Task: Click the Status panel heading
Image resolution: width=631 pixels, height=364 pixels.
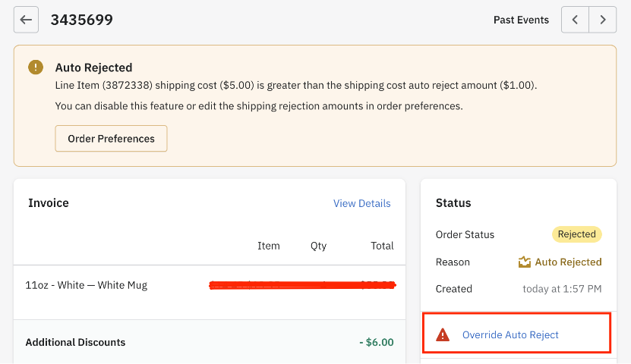Action: [x=453, y=202]
